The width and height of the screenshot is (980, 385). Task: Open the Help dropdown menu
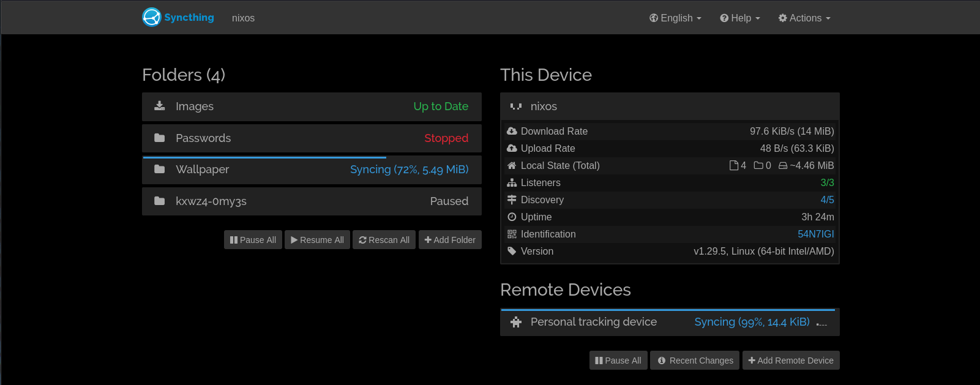740,18
